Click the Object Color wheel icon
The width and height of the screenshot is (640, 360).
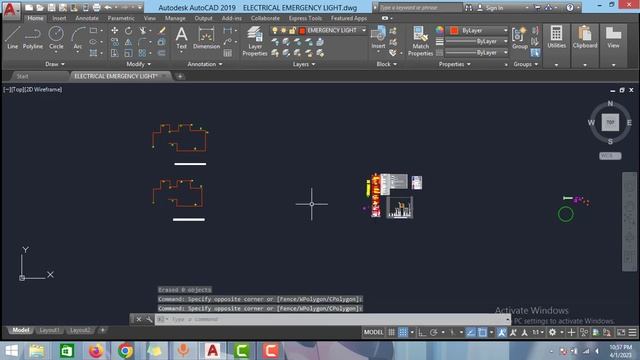pos(440,31)
